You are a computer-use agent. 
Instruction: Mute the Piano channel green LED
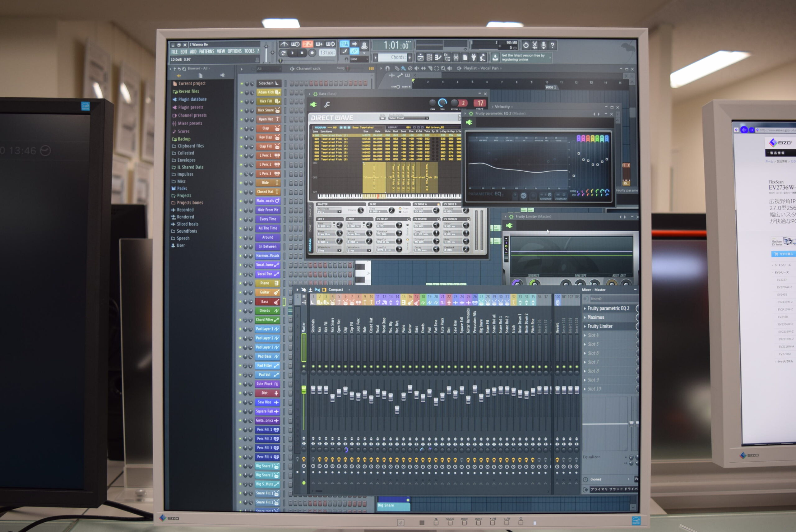(241, 283)
